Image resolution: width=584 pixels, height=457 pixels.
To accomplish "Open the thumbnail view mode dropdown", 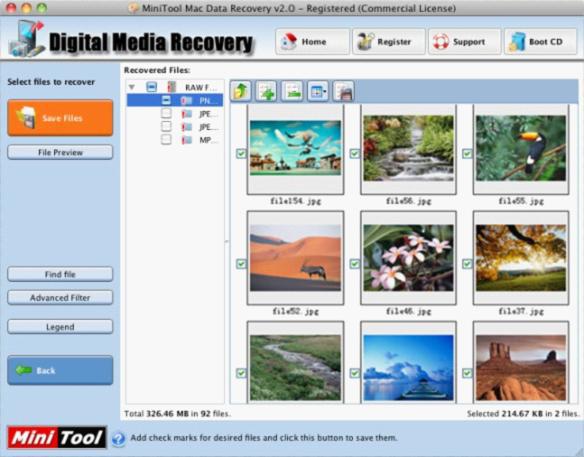I will (318, 91).
